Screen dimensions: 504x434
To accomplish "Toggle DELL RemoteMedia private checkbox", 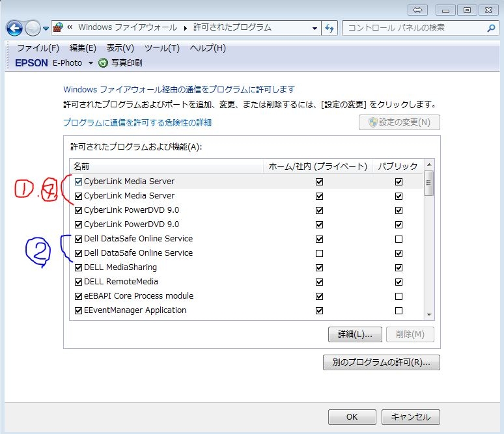I will click(319, 282).
